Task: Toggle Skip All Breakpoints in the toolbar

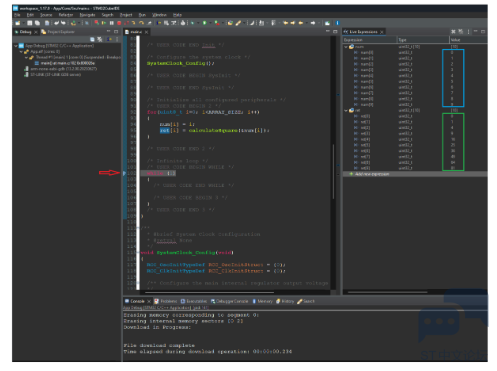Action: click(87, 23)
